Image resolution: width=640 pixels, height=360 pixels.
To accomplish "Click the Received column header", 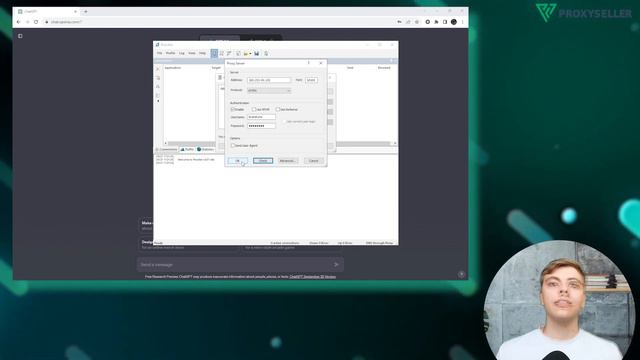I will click(x=384, y=68).
